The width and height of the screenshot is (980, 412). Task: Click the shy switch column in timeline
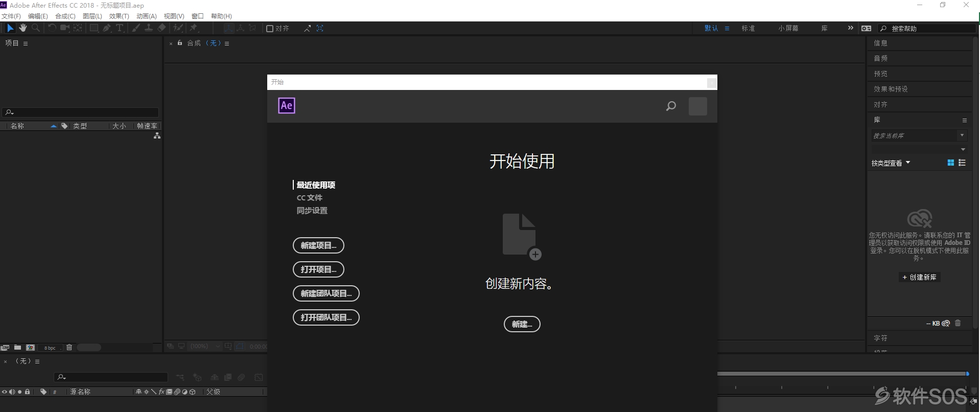138,392
